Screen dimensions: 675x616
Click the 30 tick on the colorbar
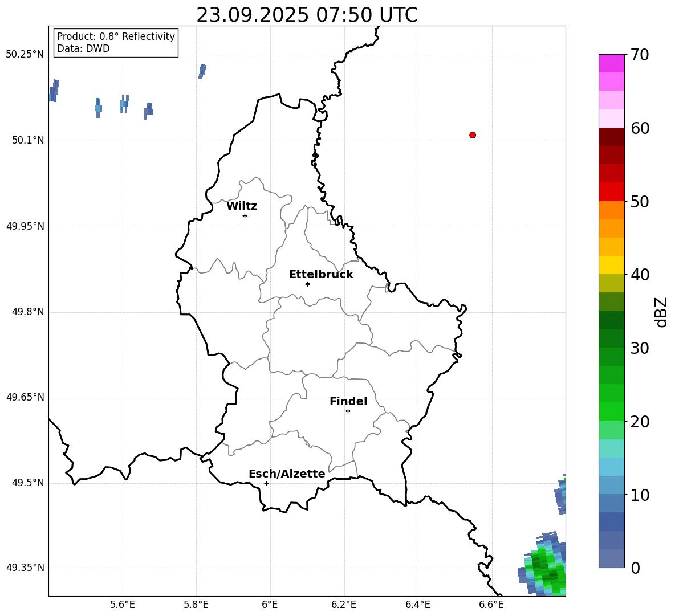point(640,348)
